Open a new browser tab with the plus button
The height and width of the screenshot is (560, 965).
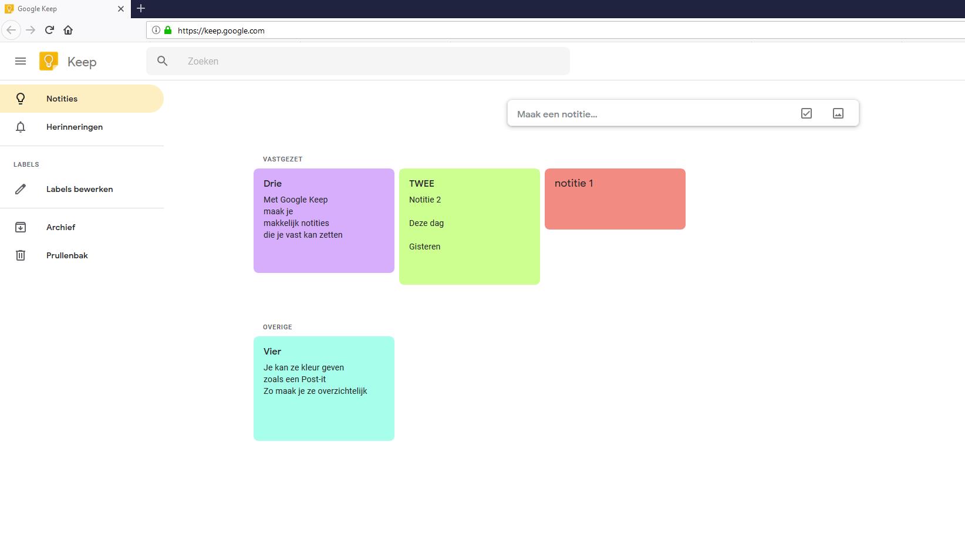(x=140, y=9)
